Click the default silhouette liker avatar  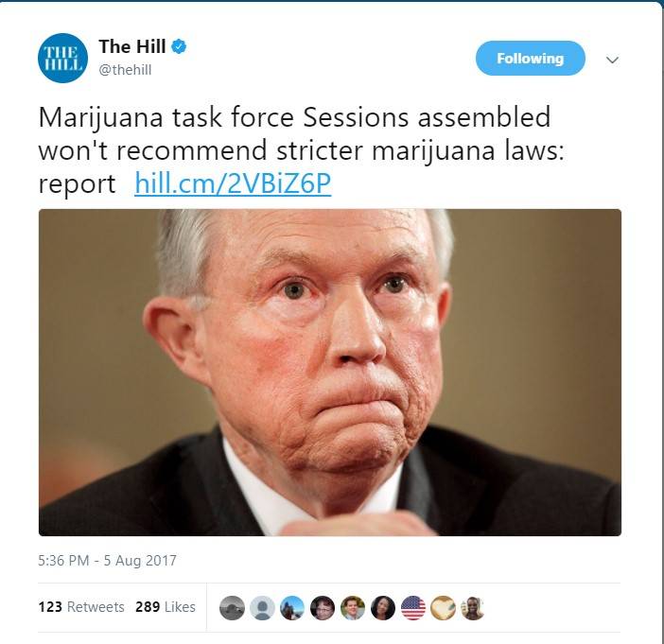point(262,608)
